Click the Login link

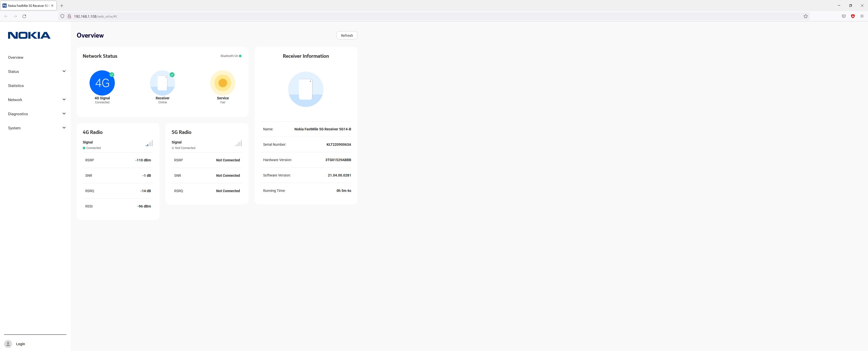coord(20,344)
